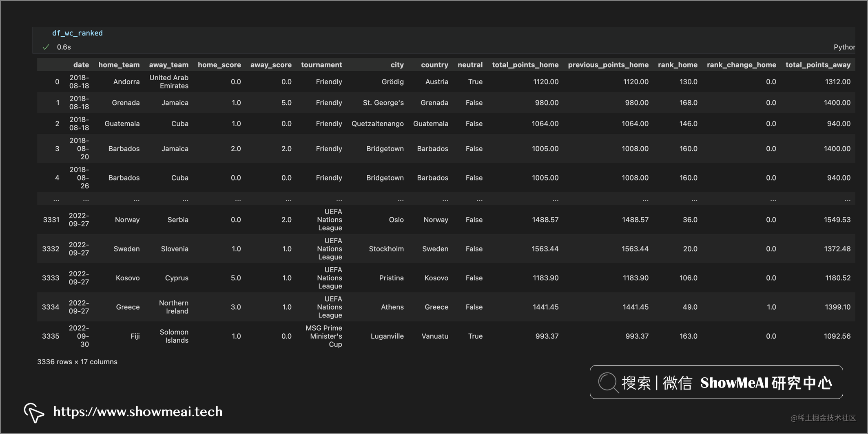Select the home_team column header

(x=119, y=65)
